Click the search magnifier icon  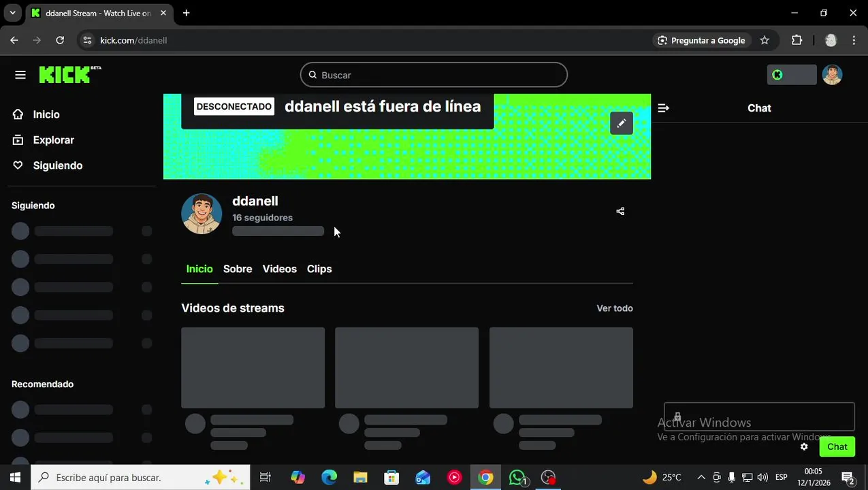pos(312,75)
